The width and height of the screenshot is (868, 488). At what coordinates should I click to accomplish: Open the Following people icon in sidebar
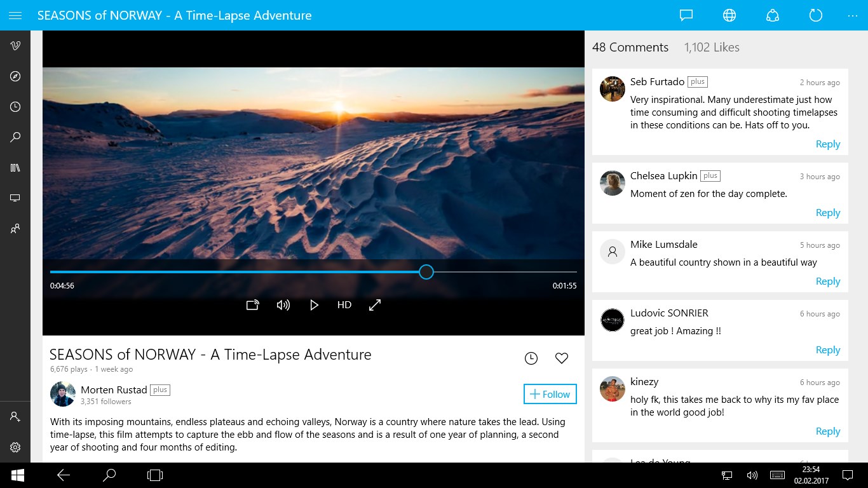(x=15, y=228)
